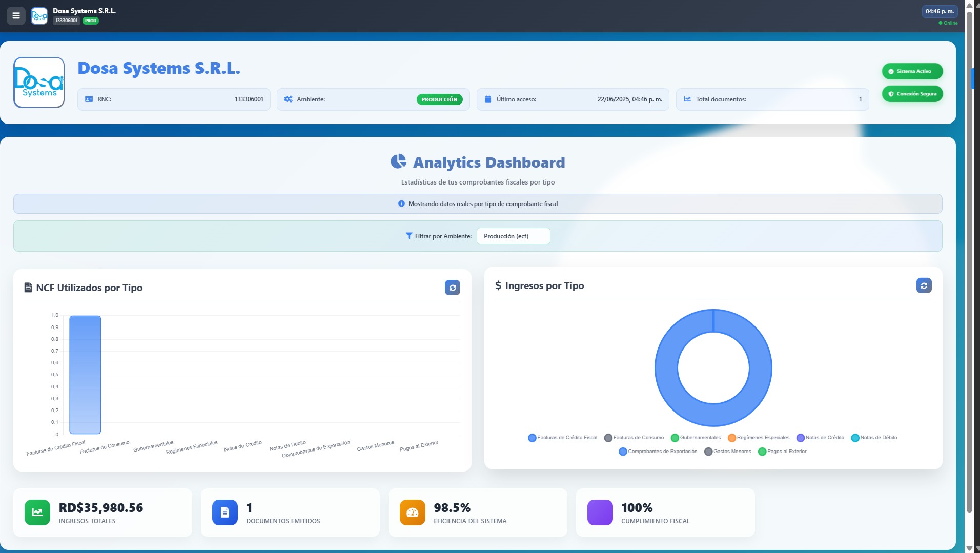The height and width of the screenshot is (553, 980).
Task: Click the Notas de Crédito legend swatch
Action: [x=800, y=438]
